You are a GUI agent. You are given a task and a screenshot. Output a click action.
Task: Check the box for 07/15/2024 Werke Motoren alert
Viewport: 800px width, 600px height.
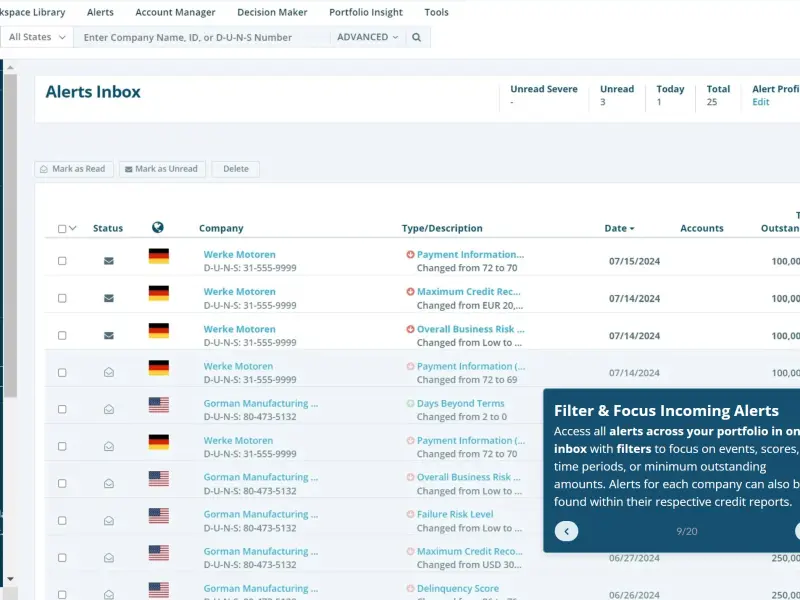[x=62, y=261]
